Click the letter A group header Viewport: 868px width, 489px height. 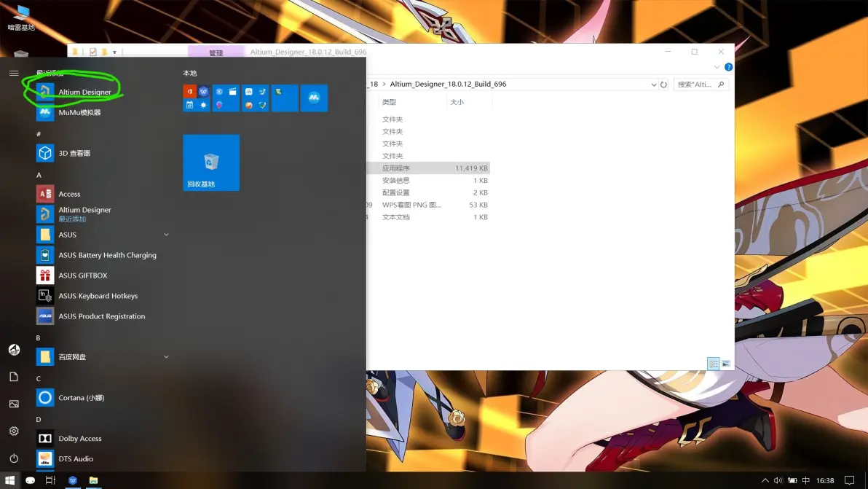[39, 175]
